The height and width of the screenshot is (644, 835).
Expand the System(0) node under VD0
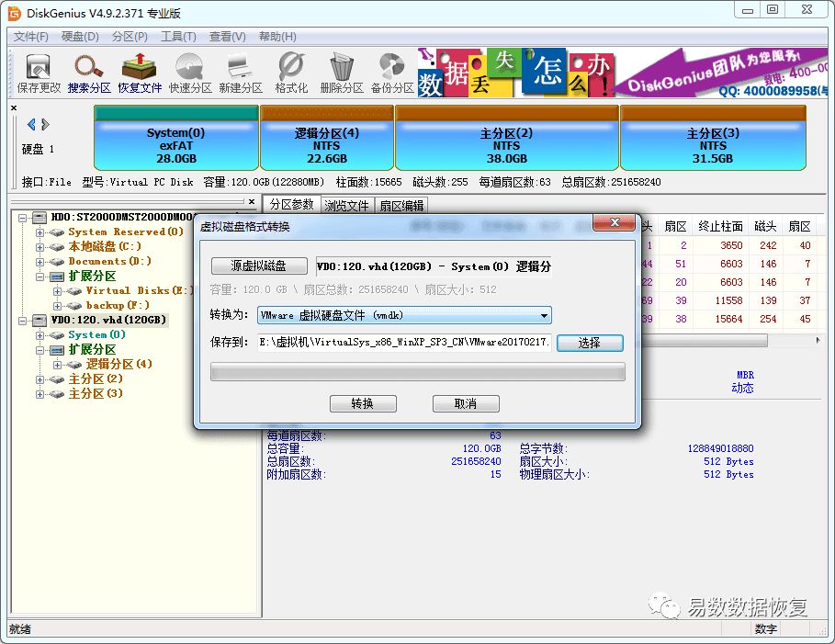(39, 335)
